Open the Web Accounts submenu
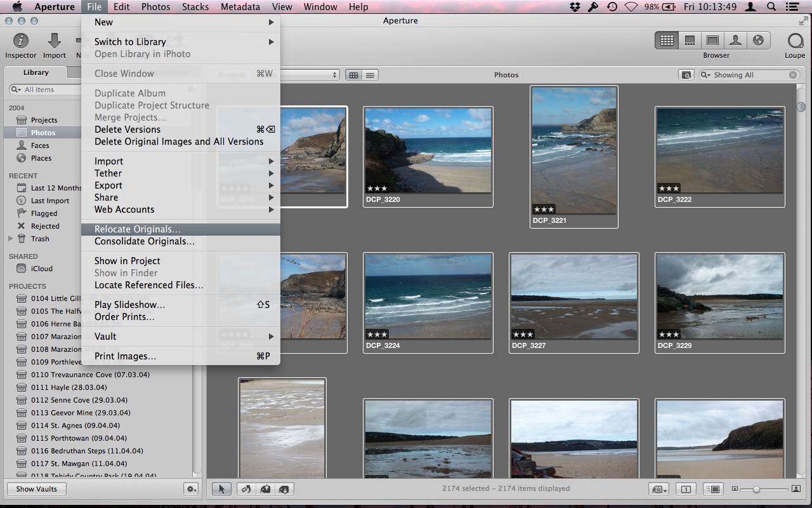This screenshot has width=812, height=508. [x=181, y=210]
